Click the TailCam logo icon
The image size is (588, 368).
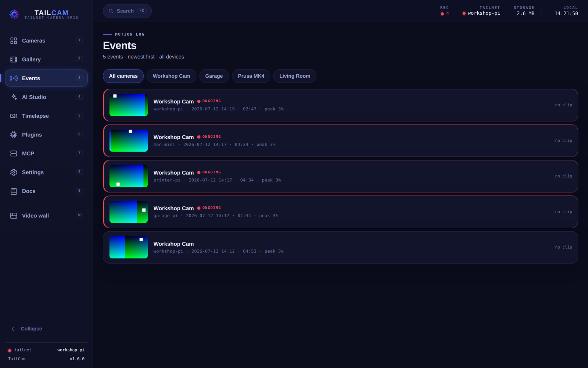14,14
